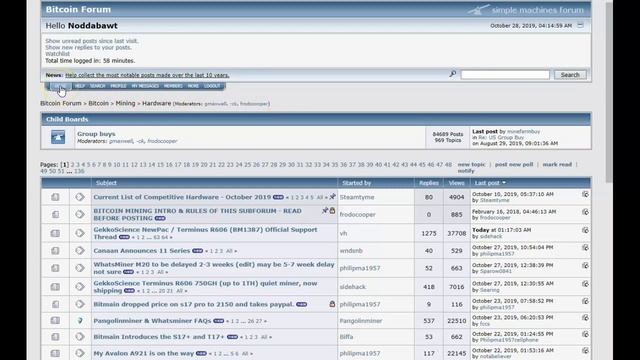The height and width of the screenshot is (360, 640).
Task: Open last post icon for Bitmain Introduces S17+ row
Action: click(x=585, y=334)
